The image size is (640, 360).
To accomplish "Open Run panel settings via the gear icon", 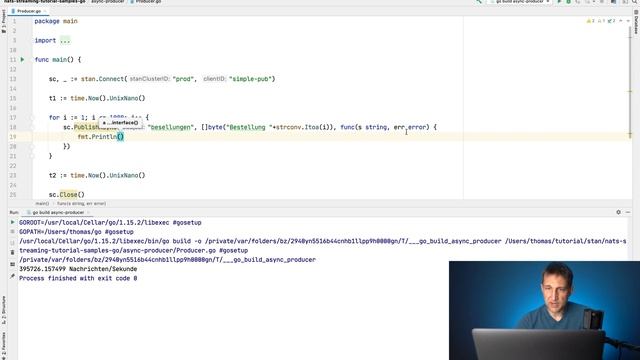I will (618, 212).
